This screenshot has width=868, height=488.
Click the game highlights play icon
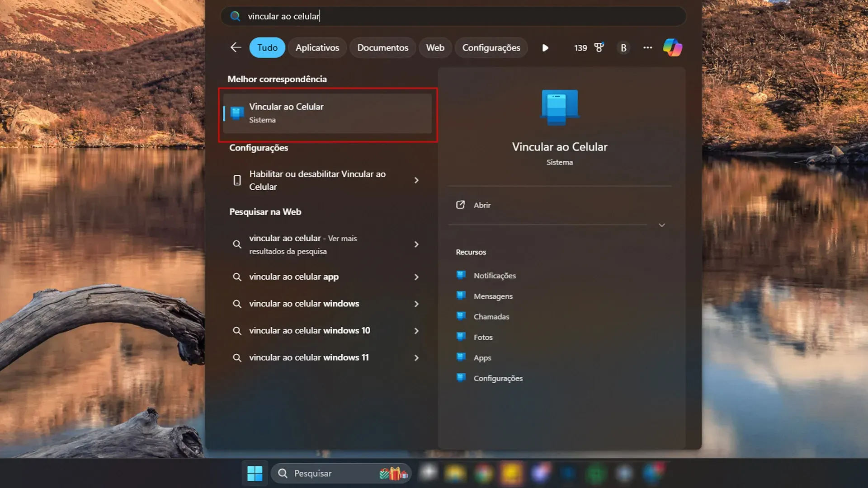(x=545, y=47)
